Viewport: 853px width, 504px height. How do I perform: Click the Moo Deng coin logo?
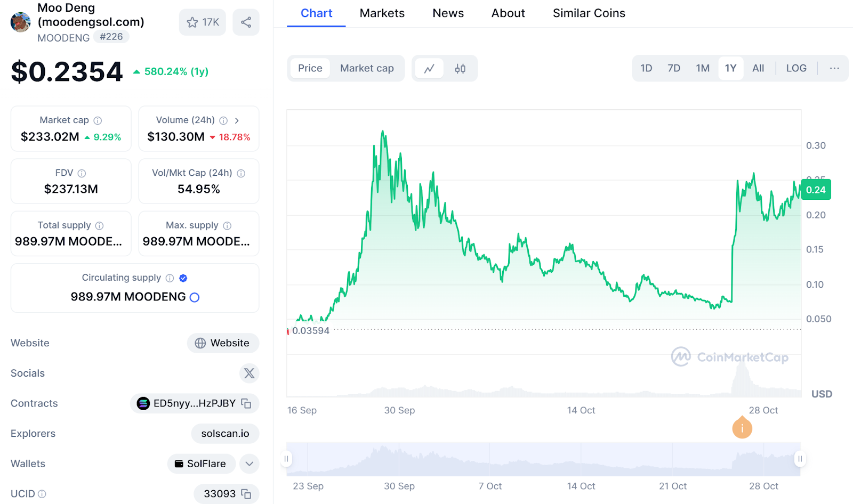pos(20,22)
